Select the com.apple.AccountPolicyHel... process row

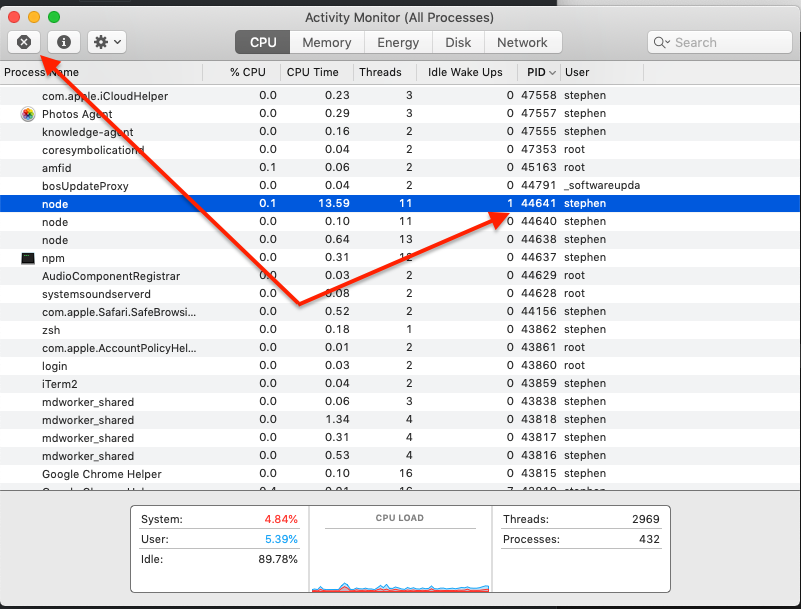400,347
